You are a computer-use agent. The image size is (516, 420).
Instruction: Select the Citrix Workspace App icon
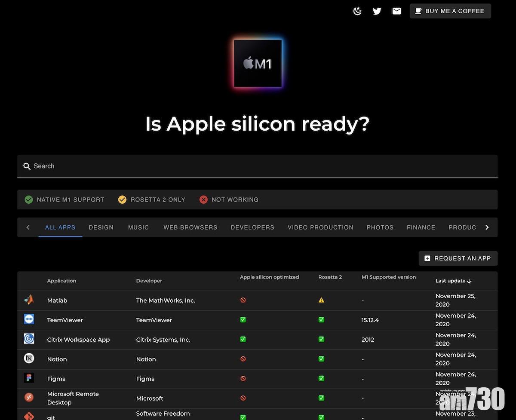29,339
